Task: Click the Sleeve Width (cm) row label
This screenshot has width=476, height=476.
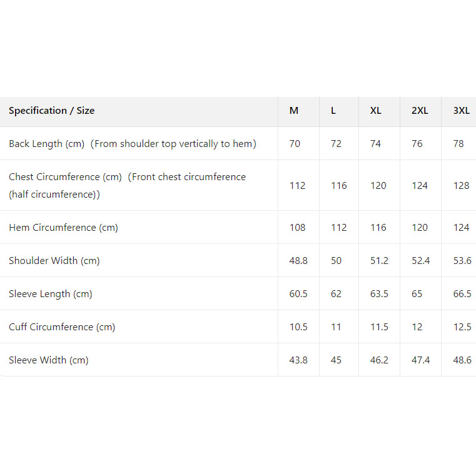Action: (49, 360)
